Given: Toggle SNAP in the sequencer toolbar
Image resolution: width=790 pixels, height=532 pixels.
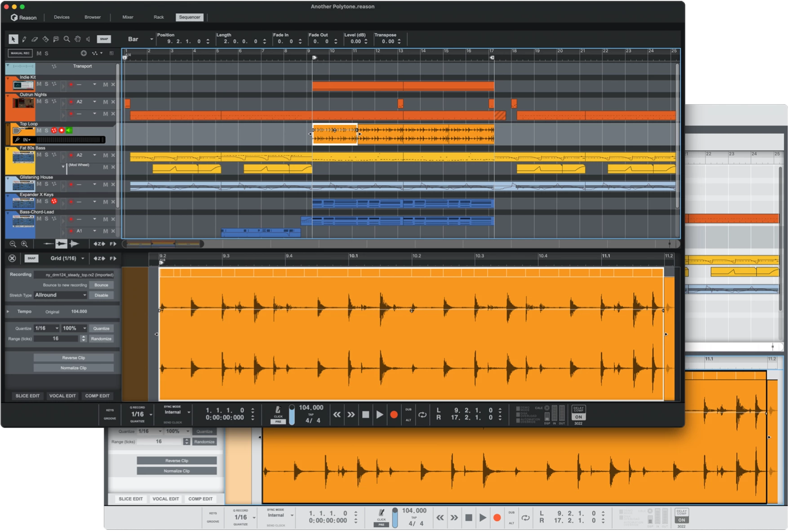Looking at the screenshot, I should (x=104, y=39).
